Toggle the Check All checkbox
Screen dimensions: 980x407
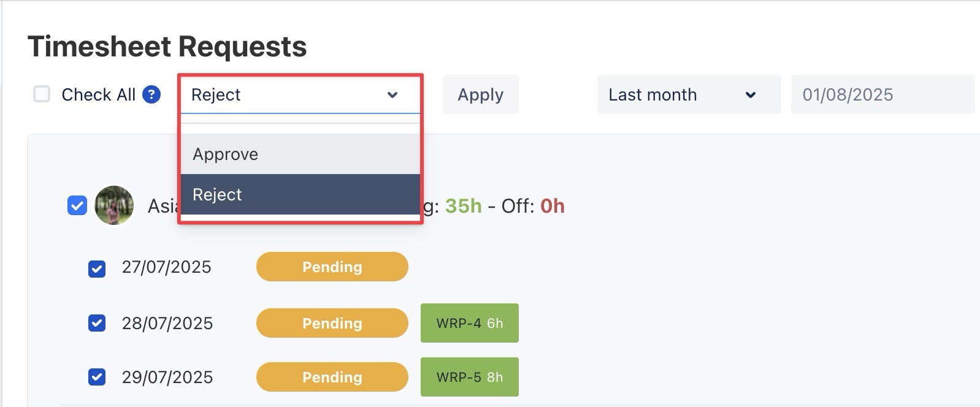click(x=42, y=94)
